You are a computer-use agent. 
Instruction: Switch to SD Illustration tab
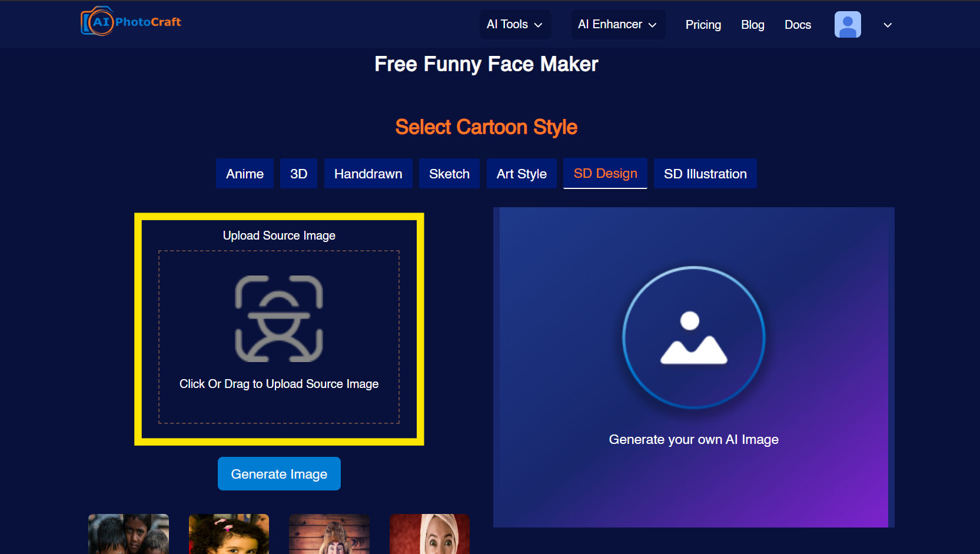[x=705, y=174]
